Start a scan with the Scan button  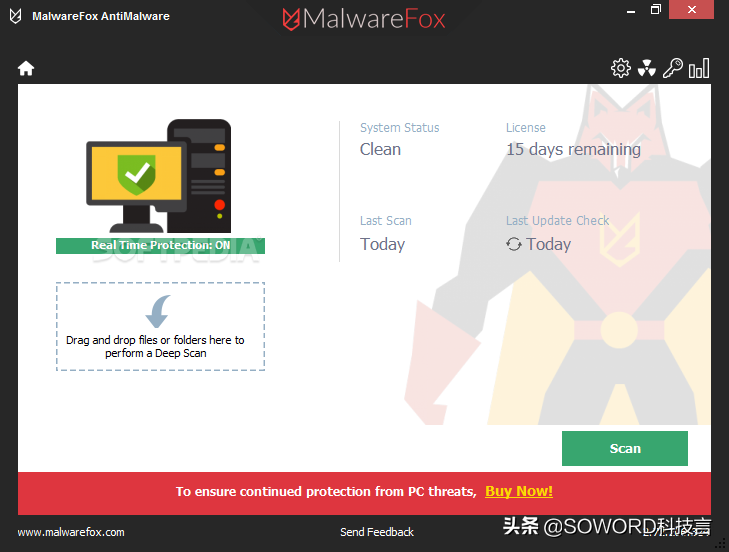coord(625,448)
